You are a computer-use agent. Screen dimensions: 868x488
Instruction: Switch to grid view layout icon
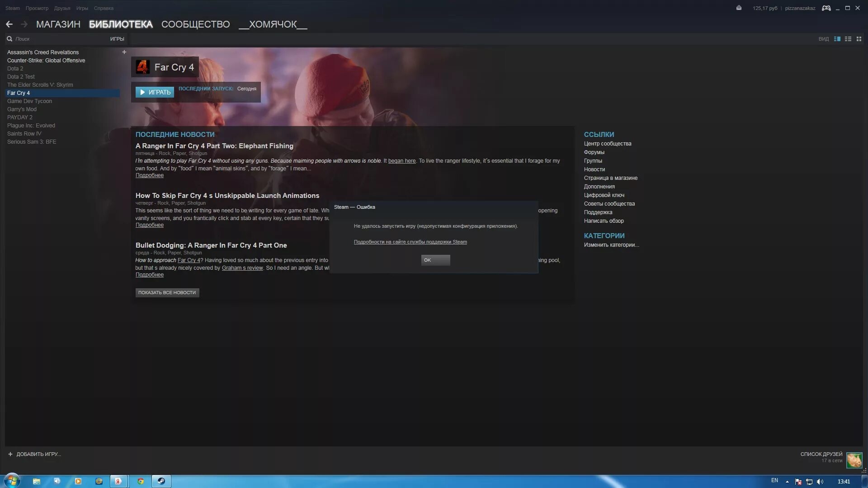pos(859,39)
